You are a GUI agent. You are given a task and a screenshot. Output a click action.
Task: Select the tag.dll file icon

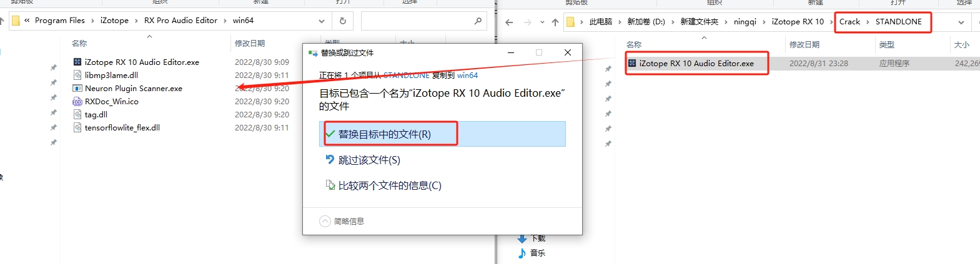tap(77, 115)
